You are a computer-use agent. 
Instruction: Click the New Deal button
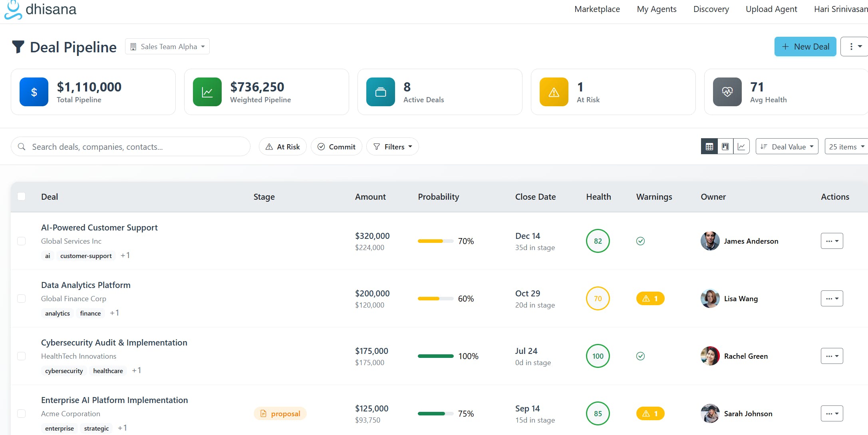(805, 47)
